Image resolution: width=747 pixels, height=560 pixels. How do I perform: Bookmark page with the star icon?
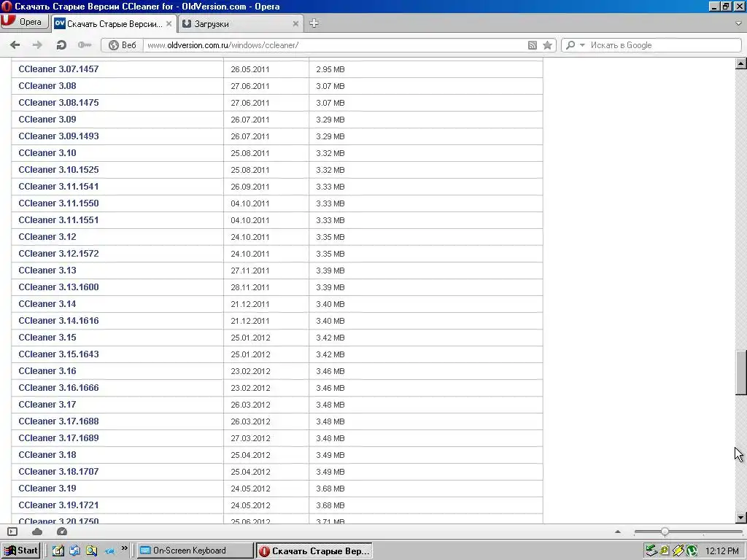tap(547, 45)
